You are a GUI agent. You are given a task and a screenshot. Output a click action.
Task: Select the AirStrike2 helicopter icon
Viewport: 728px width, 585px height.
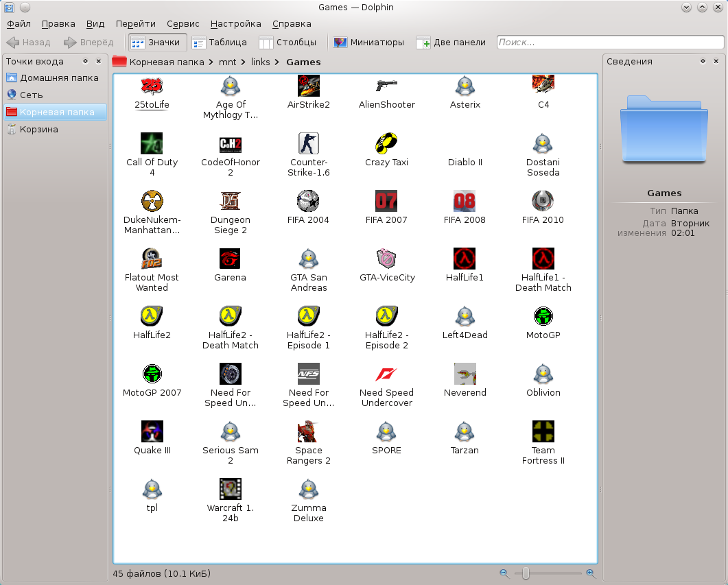[309, 86]
